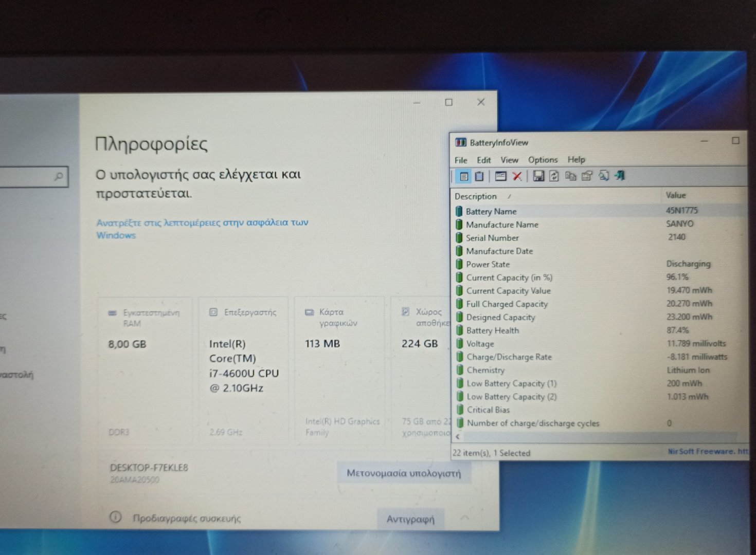The height and width of the screenshot is (555, 756).
Task: Open the NirSoft Freeware link in status bar
Action: point(708,451)
